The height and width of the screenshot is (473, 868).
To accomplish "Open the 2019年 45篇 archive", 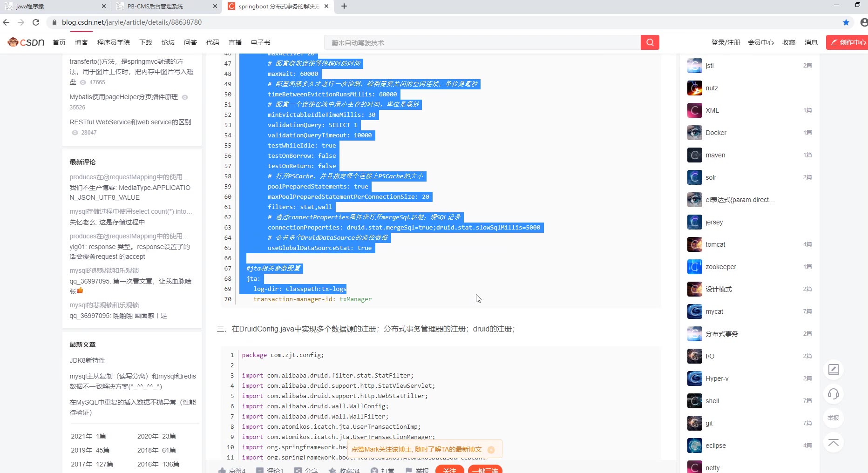I will pyautogui.click(x=90, y=450).
